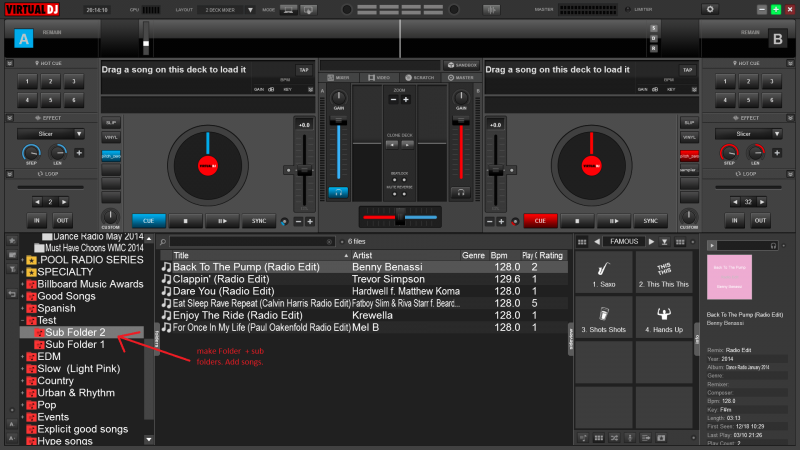Click the master waveform icon in top bar

(x=491, y=10)
